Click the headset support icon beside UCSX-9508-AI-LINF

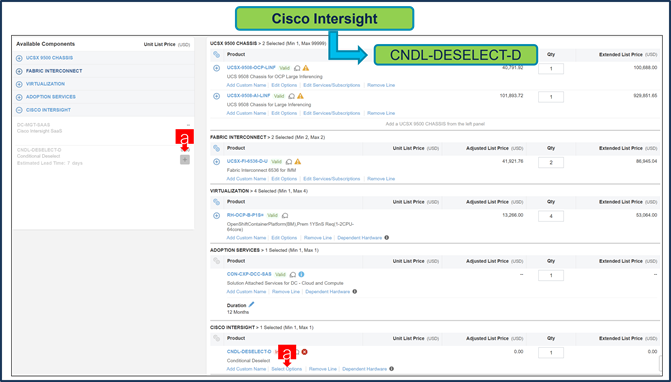pos(292,96)
